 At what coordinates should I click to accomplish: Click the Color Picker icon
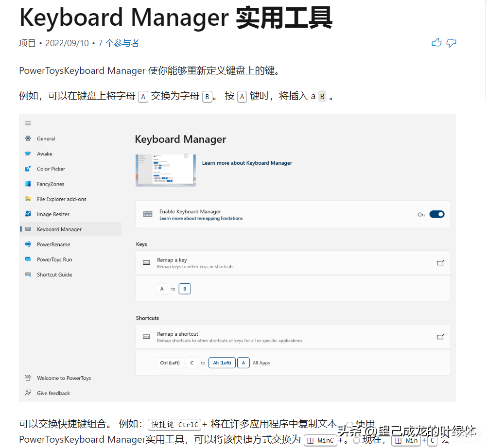coord(28,169)
